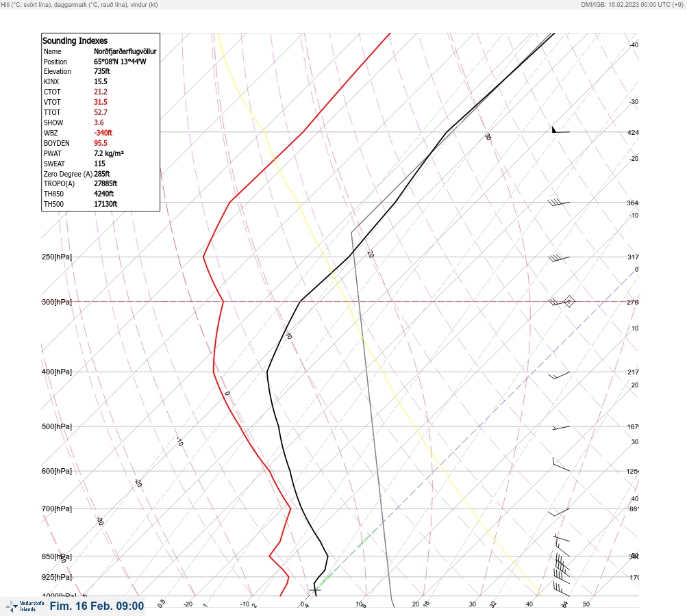The height and width of the screenshot is (616, 687).
Task: Click the TROPO(A) value 27885ft
Action: tap(105, 183)
